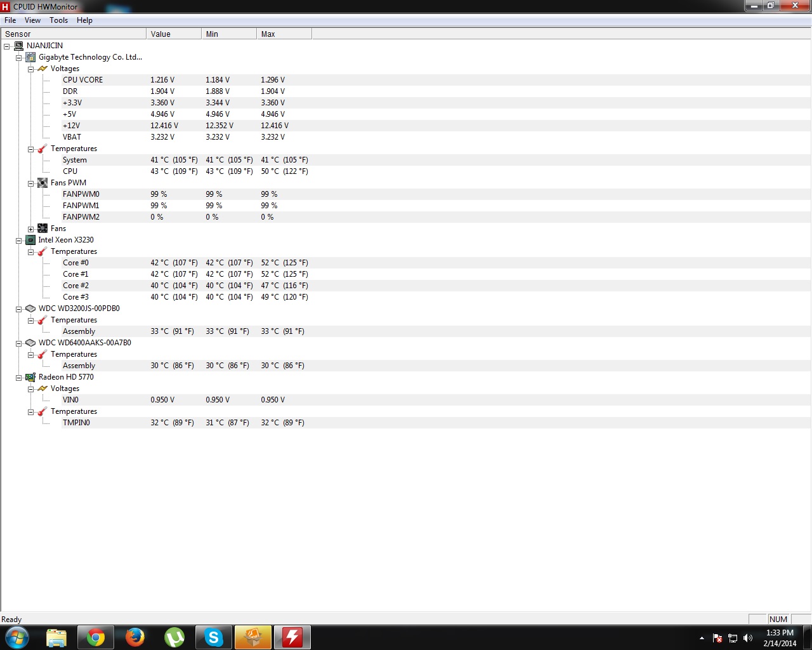This screenshot has width=812, height=650.
Task: Collapse the WDC WD3200JS-00PDB0 node
Action: [x=18, y=309]
